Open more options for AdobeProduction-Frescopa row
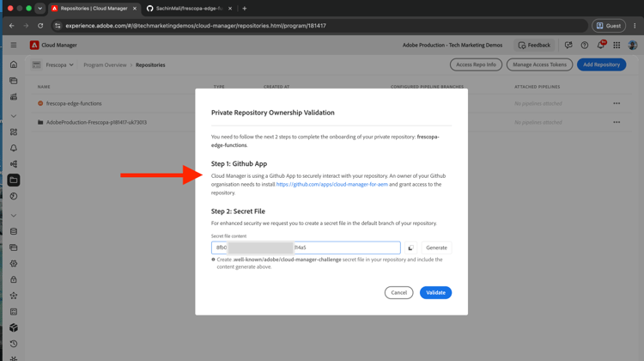644x361 pixels. pyautogui.click(x=617, y=122)
